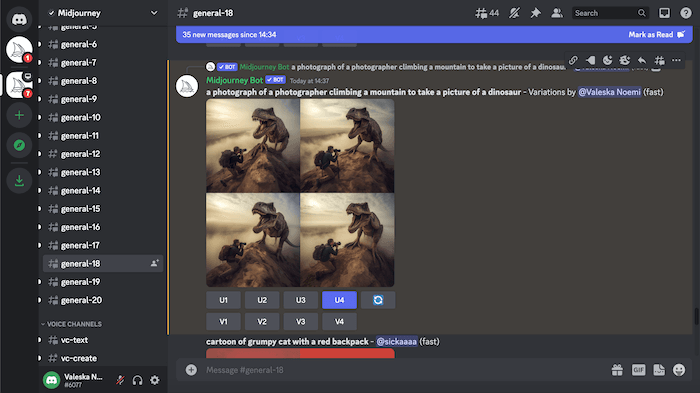
Task: Open the Threads icon in channel header
Action: (487, 13)
